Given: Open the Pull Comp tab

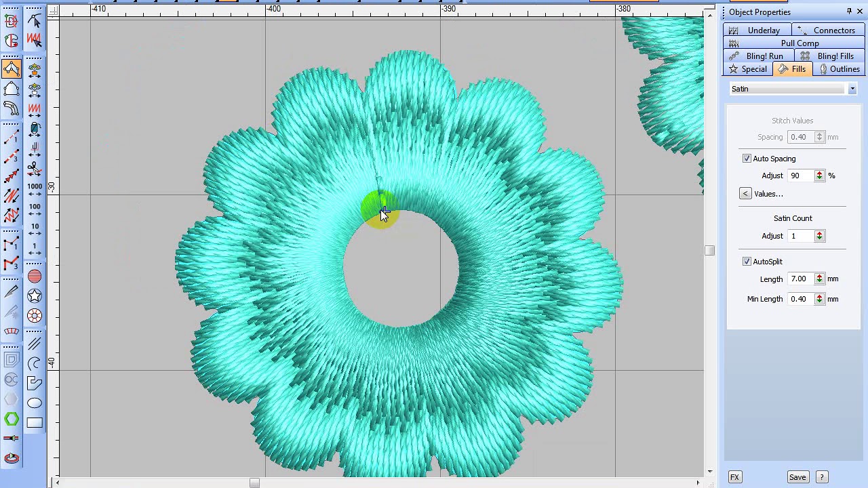Looking at the screenshot, I should [x=793, y=43].
